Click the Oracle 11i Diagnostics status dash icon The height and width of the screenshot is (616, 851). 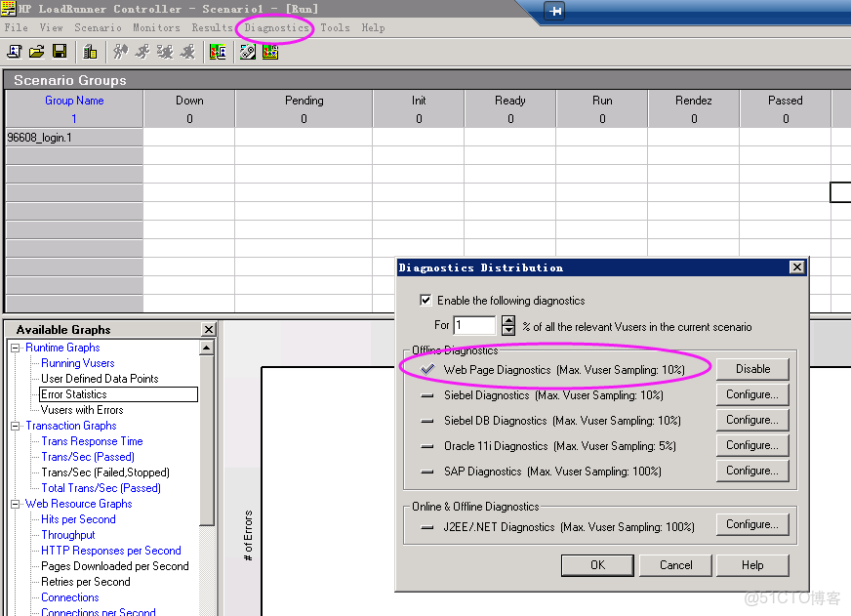pos(427,446)
